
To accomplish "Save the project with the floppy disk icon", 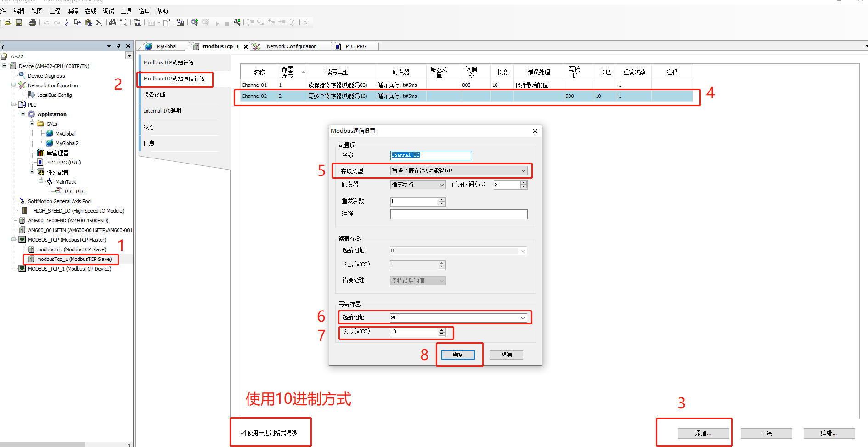I will [19, 23].
